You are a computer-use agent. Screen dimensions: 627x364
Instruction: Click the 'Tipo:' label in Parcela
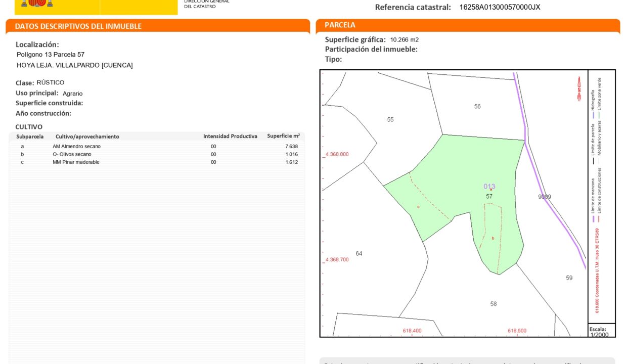[333, 59]
